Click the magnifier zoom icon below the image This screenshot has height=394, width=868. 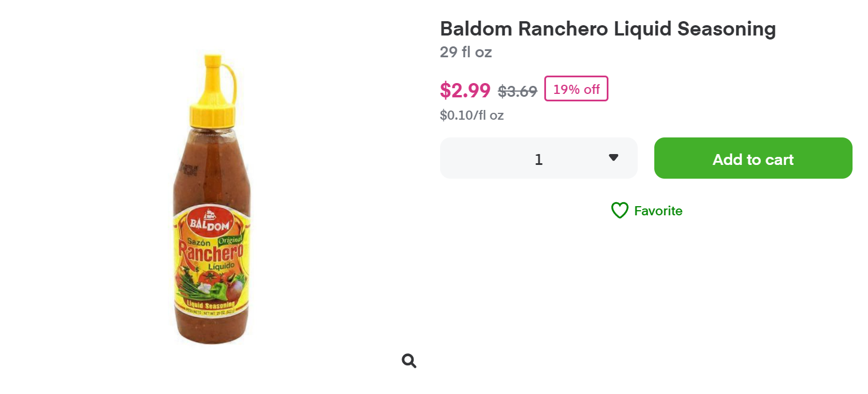pos(409,361)
